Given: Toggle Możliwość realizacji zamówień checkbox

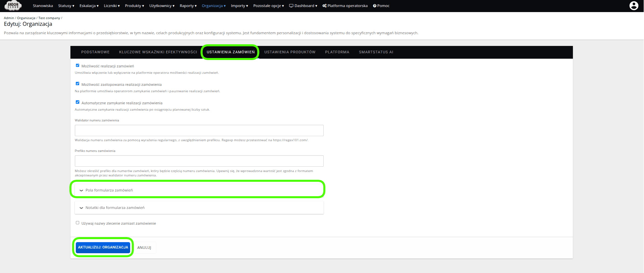Looking at the screenshot, I should coord(77,65).
